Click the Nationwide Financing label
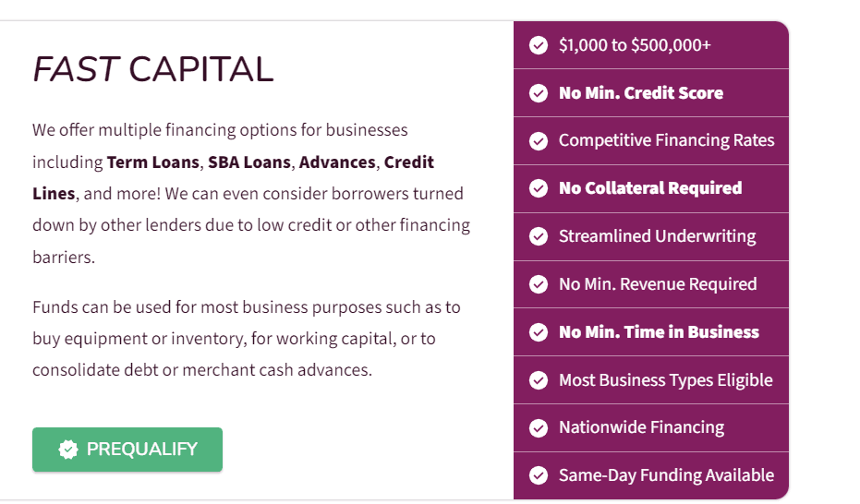Screen dimensions: 860x504 pyautogui.click(x=642, y=427)
